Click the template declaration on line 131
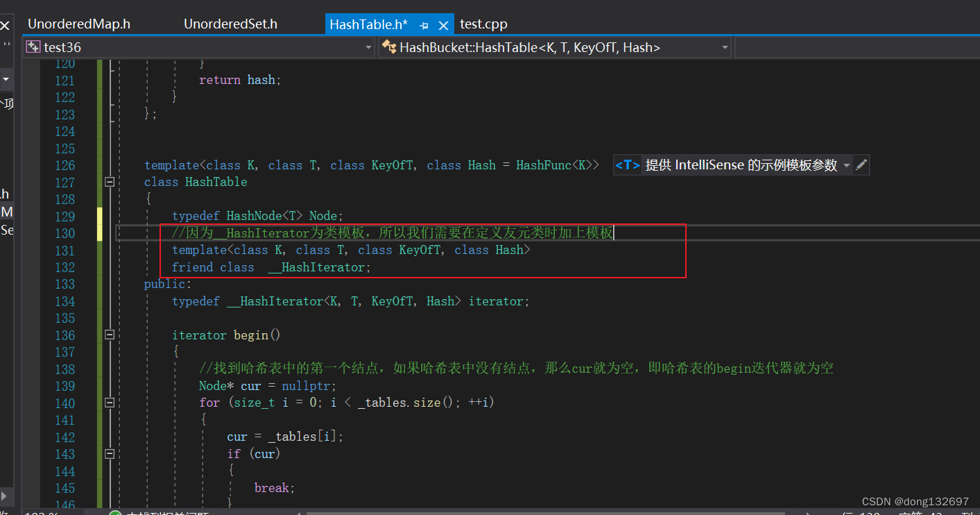Screen dimensions: 980x515 [x=351, y=250]
